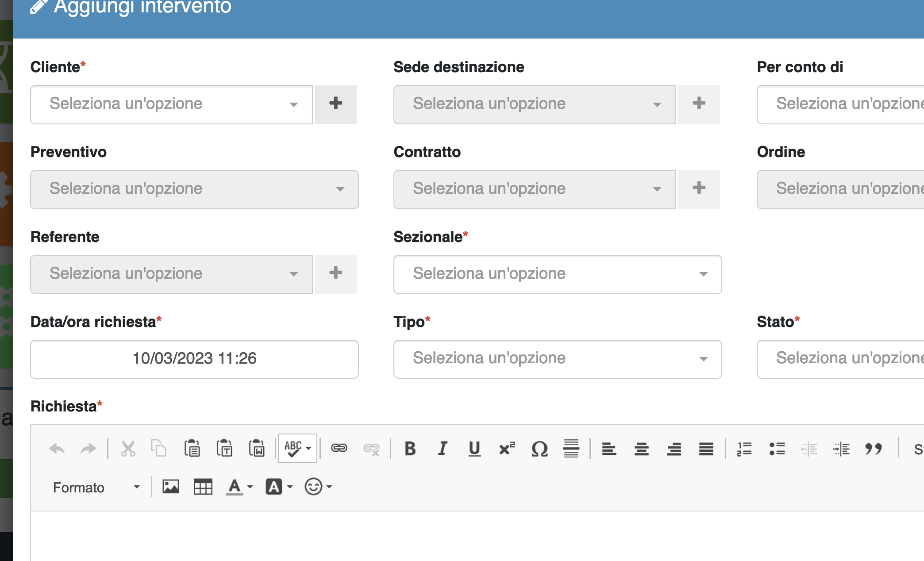The image size is (924, 561).
Task: Toggle bold text formatting
Action: (410, 448)
